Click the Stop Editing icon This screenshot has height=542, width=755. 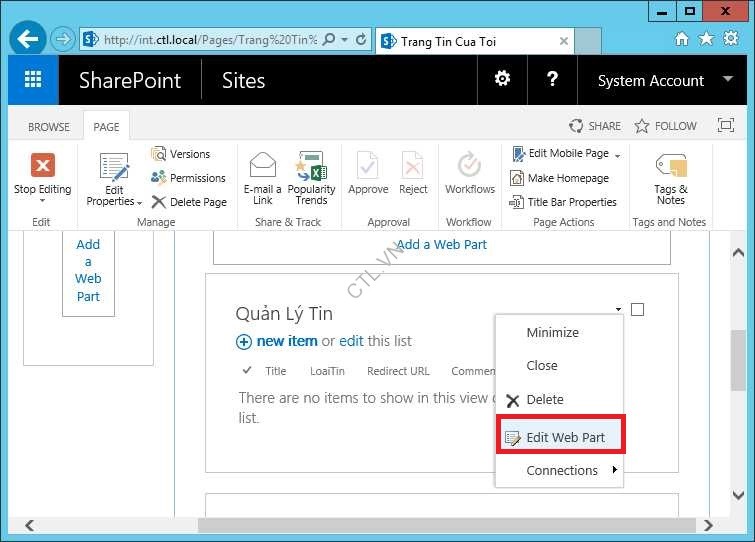pos(42,166)
